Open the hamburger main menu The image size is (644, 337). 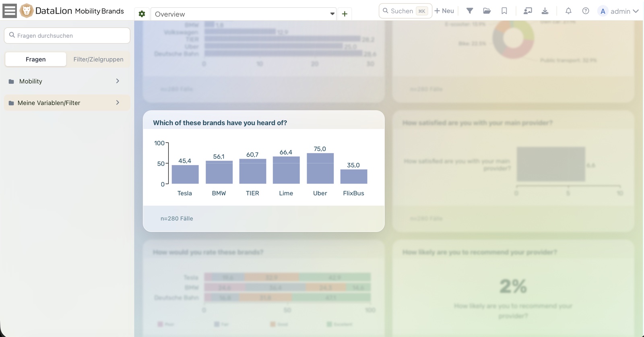[x=10, y=11]
